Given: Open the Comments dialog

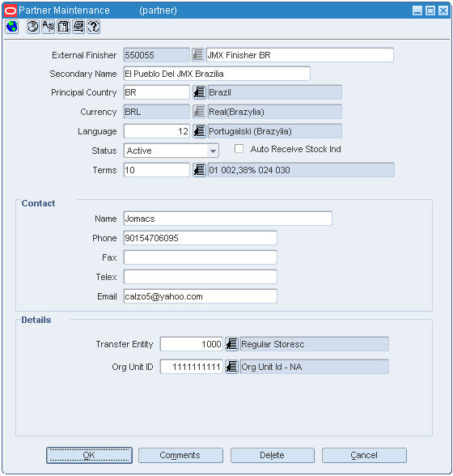Looking at the screenshot, I should (180, 455).
